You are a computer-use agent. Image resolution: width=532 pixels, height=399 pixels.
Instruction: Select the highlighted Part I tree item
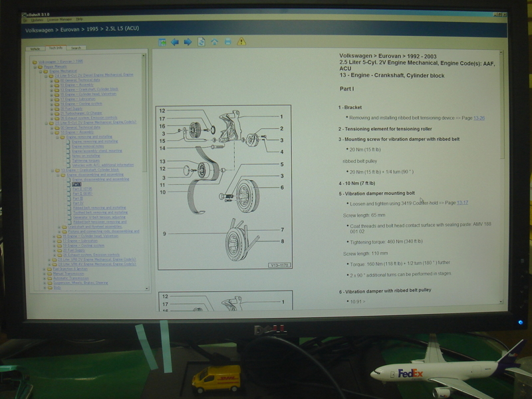pos(76,184)
